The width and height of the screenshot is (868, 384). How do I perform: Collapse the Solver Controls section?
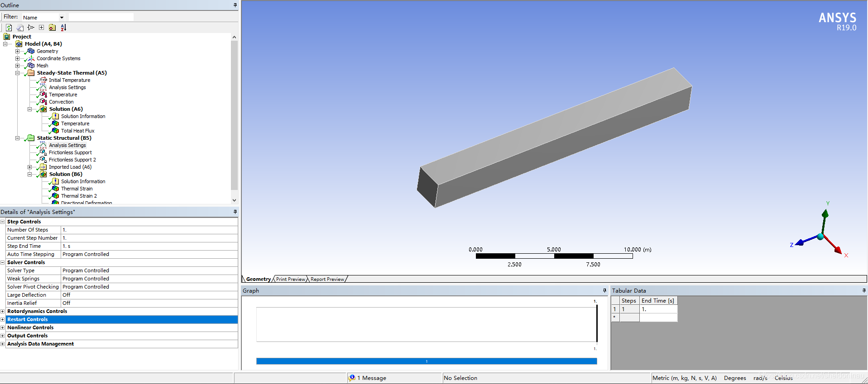tap(3, 262)
